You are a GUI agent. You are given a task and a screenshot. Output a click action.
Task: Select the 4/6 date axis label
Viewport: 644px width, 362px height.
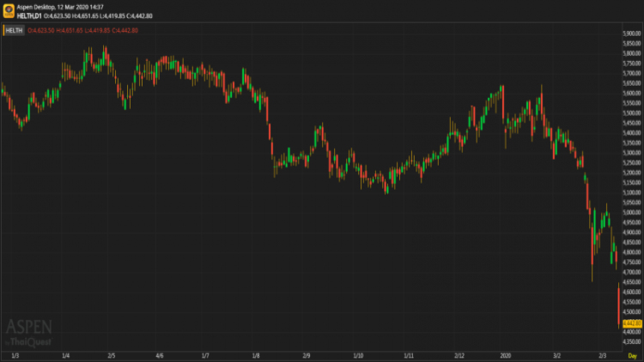pyautogui.click(x=160, y=355)
